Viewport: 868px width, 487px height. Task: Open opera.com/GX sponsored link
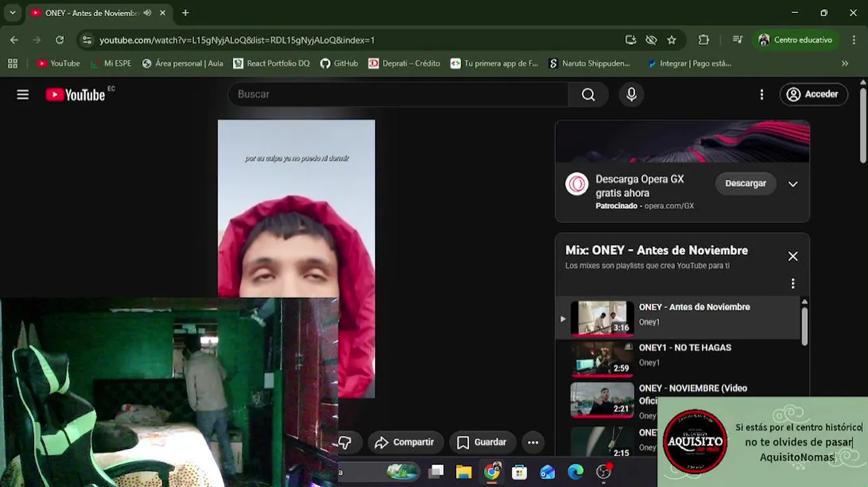click(x=669, y=206)
